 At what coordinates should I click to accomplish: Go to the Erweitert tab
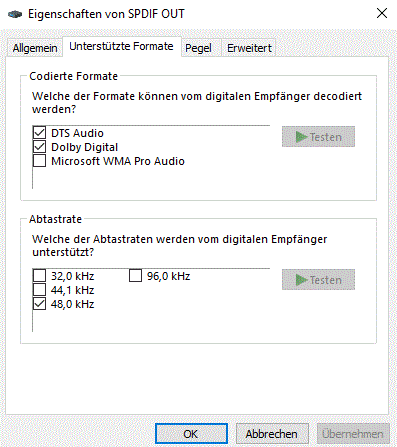coord(249,48)
